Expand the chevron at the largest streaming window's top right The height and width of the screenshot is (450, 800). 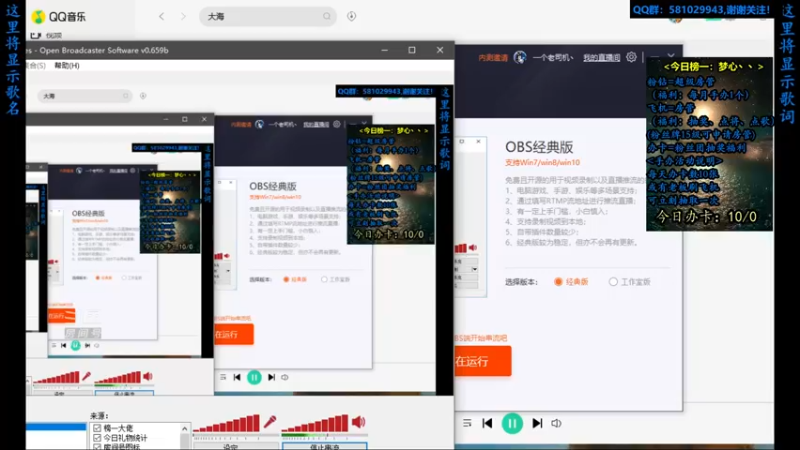[671, 55]
